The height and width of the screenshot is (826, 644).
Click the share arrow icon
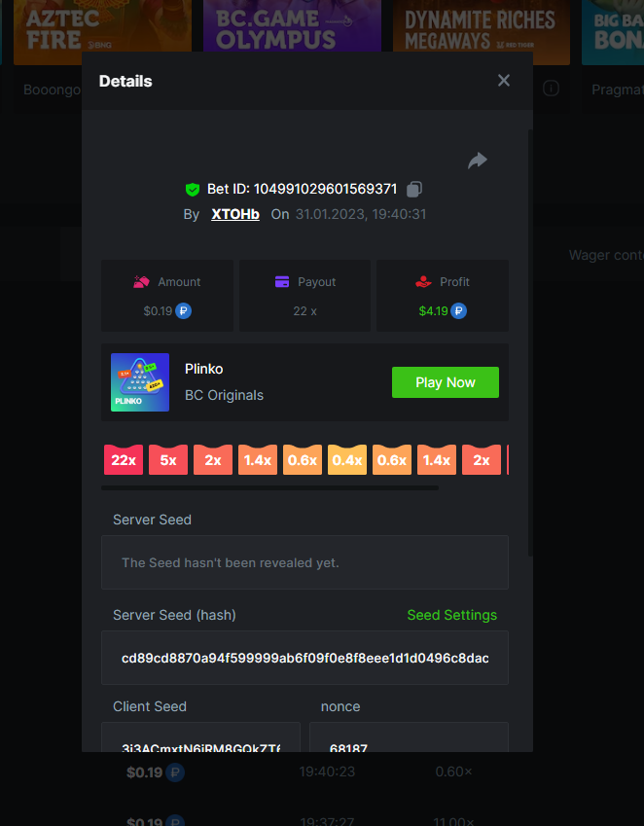[x=477, y=161]
